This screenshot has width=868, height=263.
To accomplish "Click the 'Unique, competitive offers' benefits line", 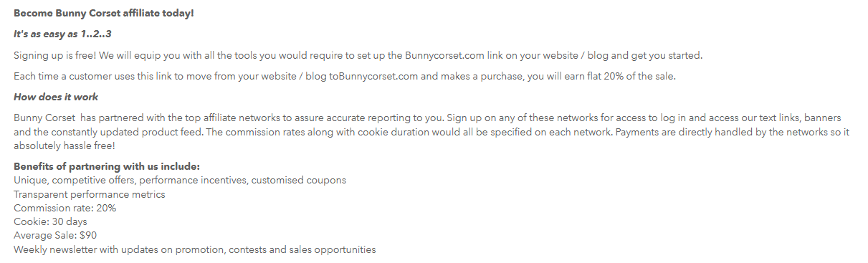I will click(x=180, y=180).
